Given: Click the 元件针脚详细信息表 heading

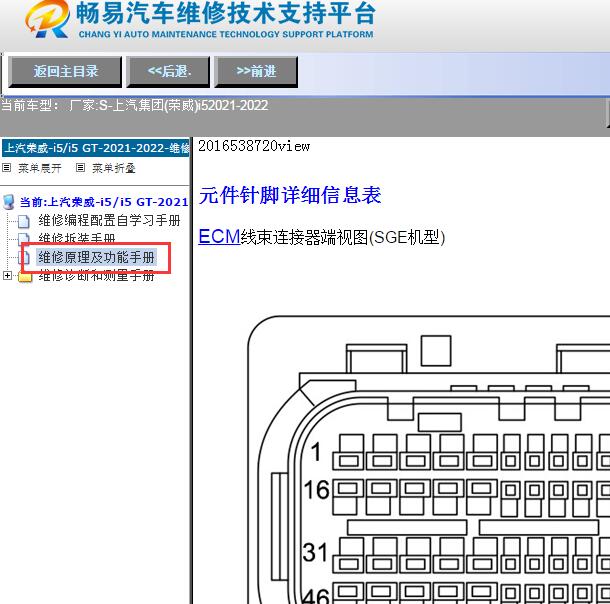Looking at the screenshot, I should coord(290,195).
